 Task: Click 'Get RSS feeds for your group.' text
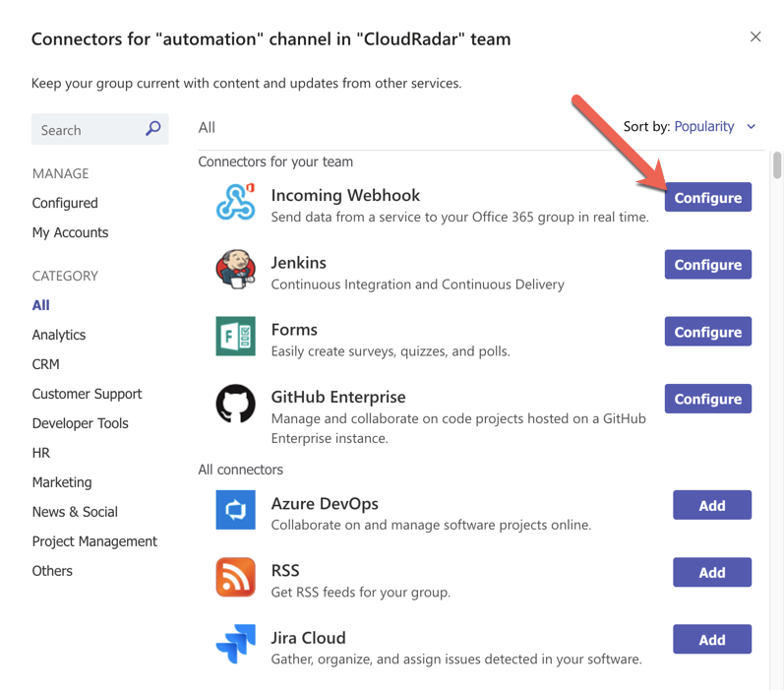(361, 593)
